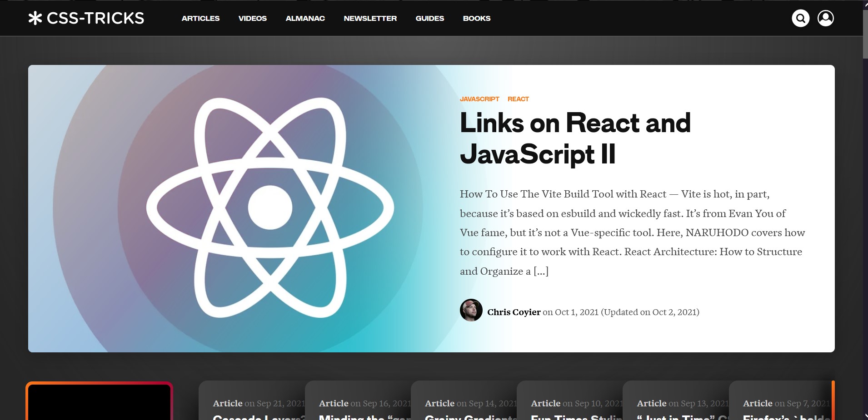This screenshot has height=420, width=868.
Task: Open the user account icon
Action: [x=825, y=18]
